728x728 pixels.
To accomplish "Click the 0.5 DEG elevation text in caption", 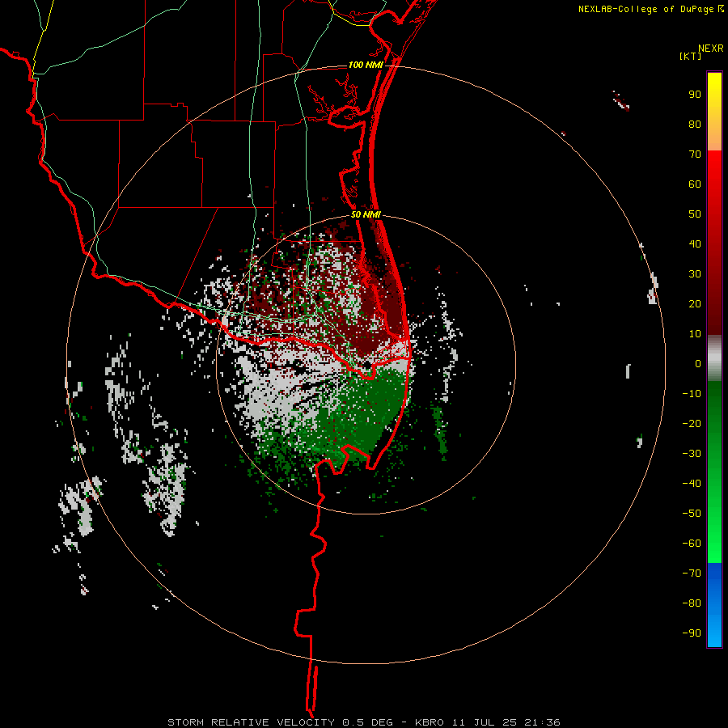I will tap(368, 722).
